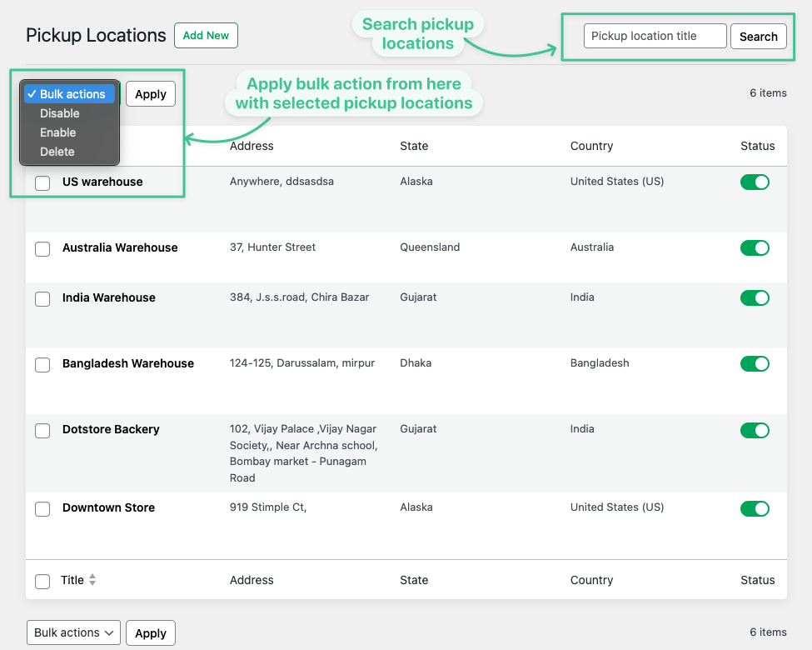The height and width of the screenshot is (650, 812).
Task: Check the Bangladesh Warehouse row checkbox
Action: (42, 365)
